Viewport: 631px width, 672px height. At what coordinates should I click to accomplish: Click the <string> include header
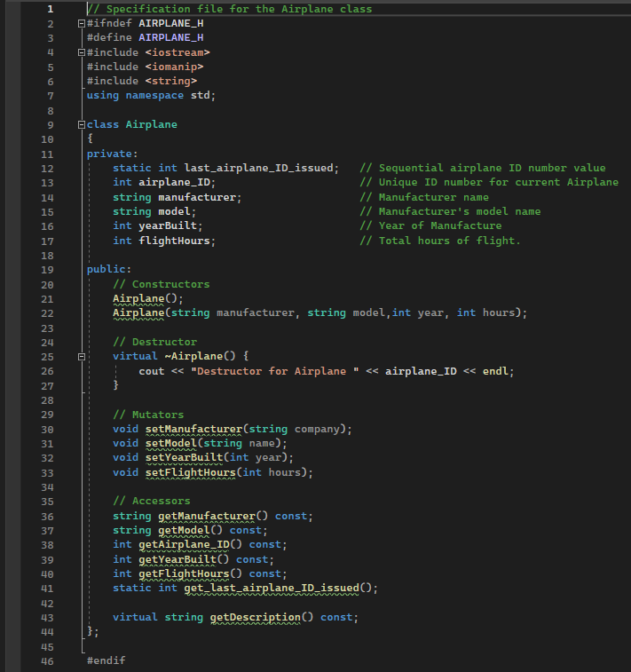tap(171, 81)
